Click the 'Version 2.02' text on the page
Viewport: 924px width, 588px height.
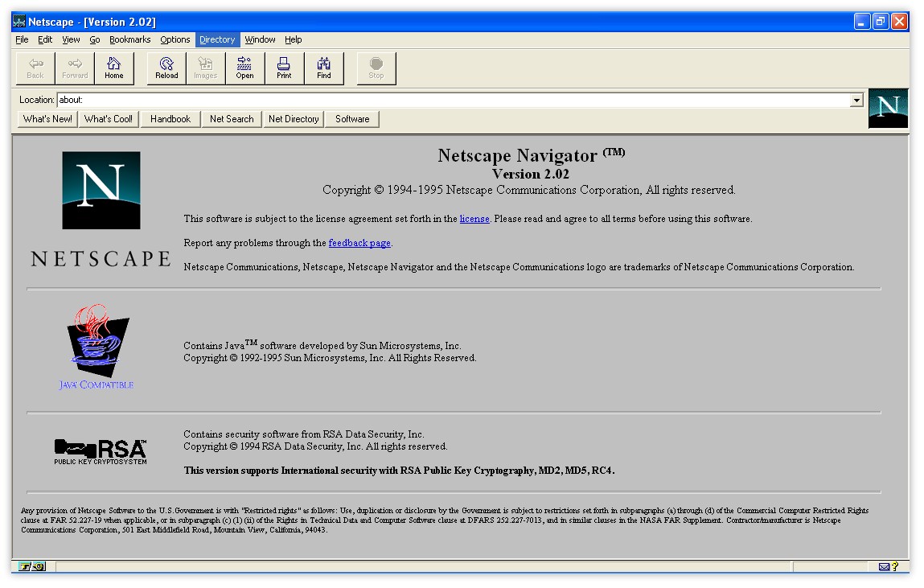531,174
